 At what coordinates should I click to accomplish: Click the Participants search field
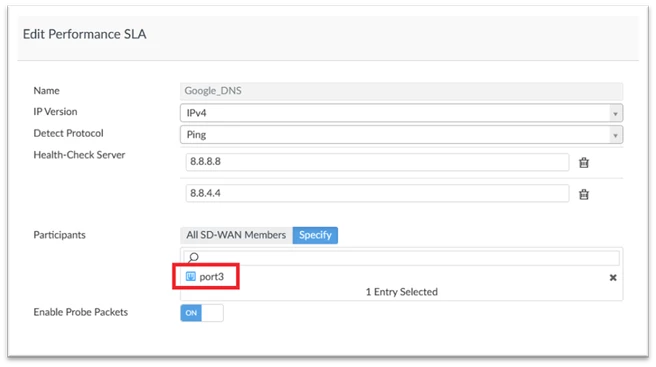[402, 257]
